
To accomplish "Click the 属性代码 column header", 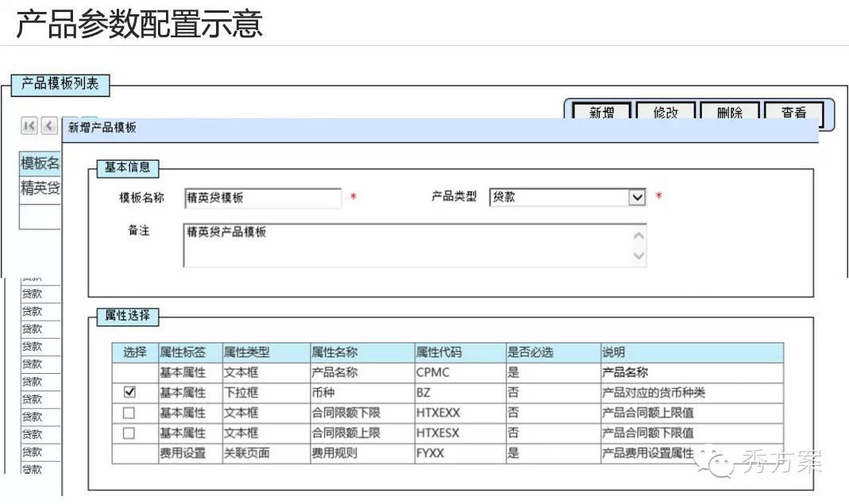I will [x=438, y=352].
